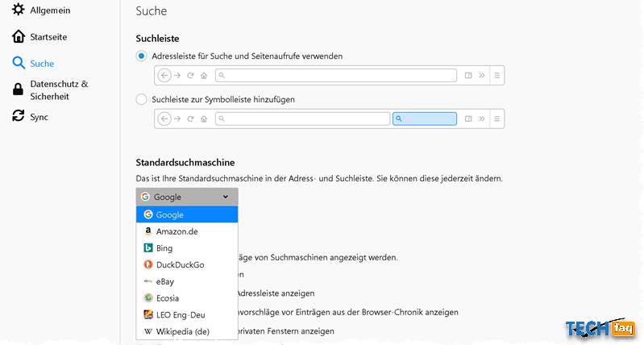The width and height of the screenshot is (644, 345).
Task: Open the Sync settings category
Action: 31,117
